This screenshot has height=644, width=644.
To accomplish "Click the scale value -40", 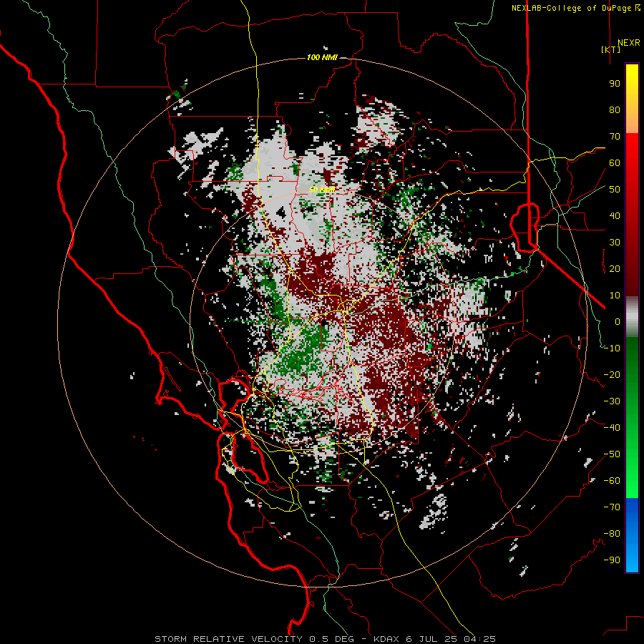I will [612, 428].
